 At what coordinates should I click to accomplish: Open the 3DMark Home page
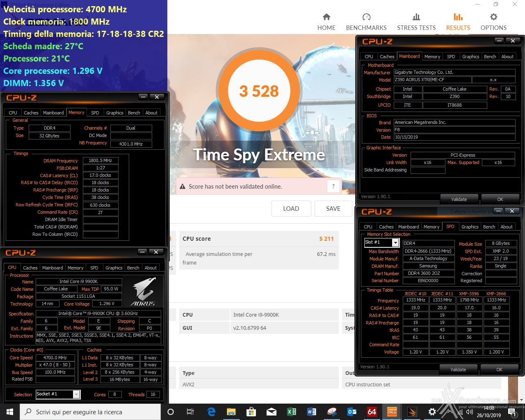tap(326, 22)
